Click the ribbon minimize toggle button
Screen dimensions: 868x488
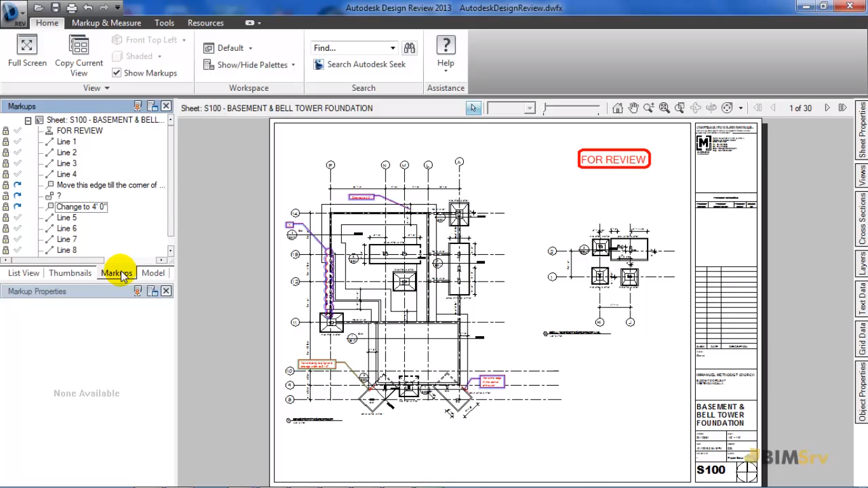point(250,23)
